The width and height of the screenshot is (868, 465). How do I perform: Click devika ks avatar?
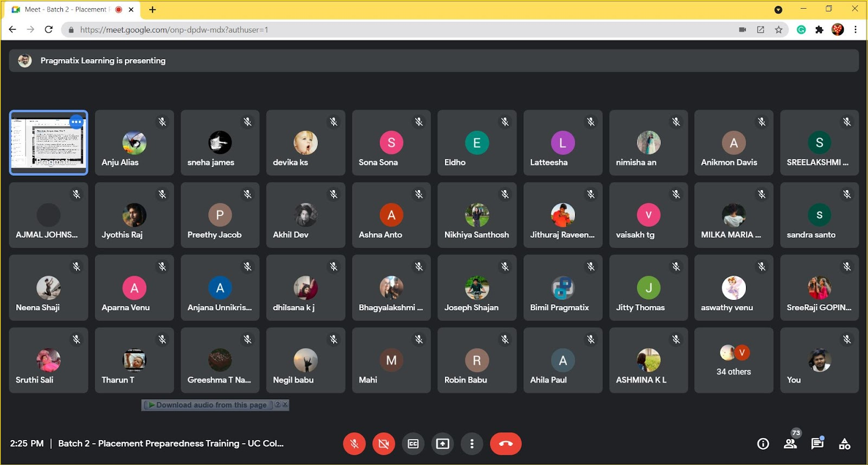pos(305,143)
